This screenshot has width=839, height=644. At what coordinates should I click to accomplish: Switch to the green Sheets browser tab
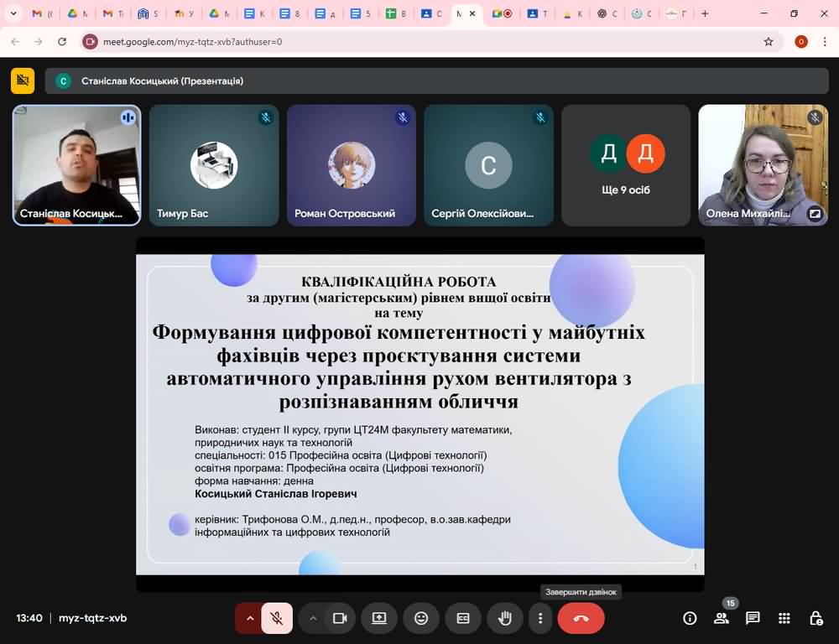[x=397, y=13]
